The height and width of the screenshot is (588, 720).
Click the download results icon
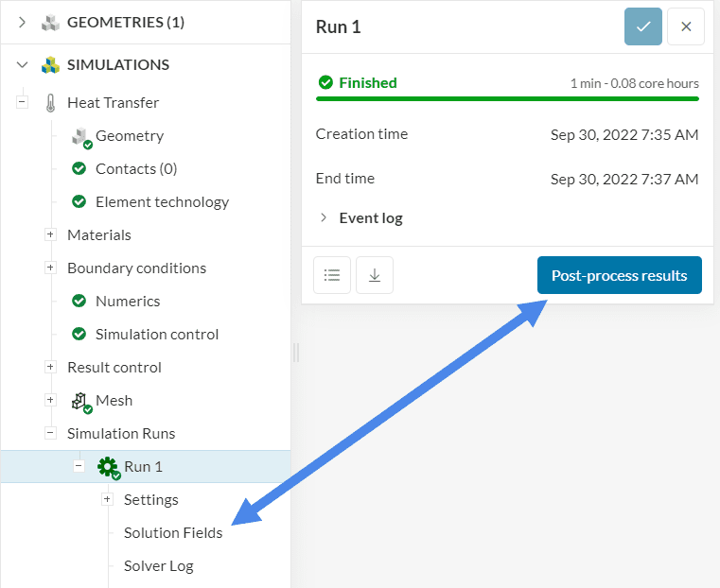[x=375, y=275]
